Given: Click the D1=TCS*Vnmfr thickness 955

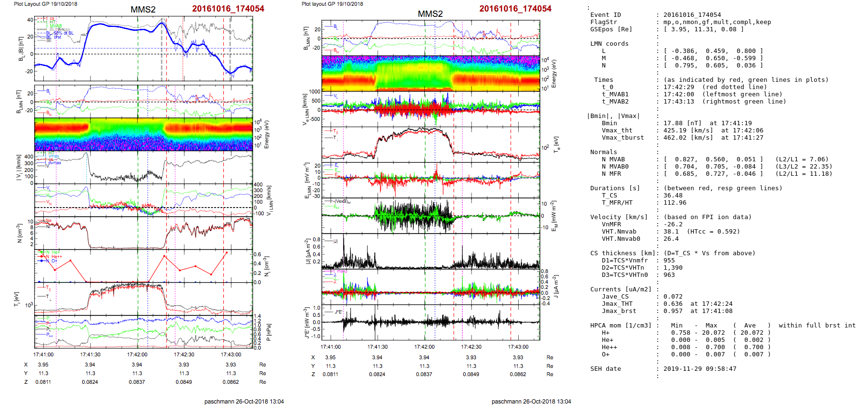Looking at the screenshot, I should point(669,261).
